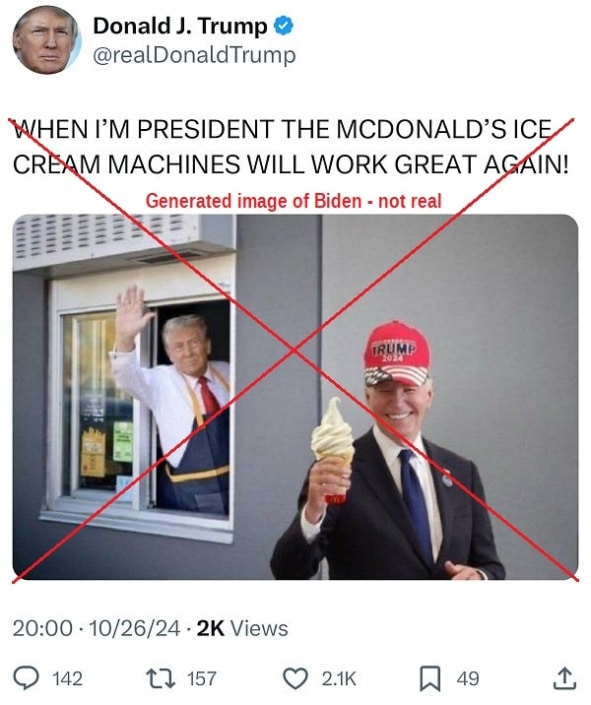Click the 2.1K likes count
Viewport: 591px width, 705px height.
339,679
